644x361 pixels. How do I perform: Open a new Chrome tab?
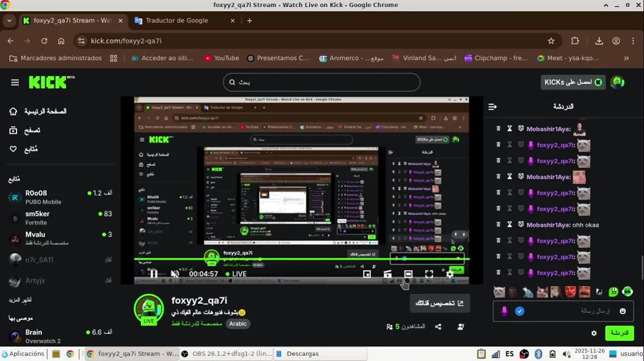click(x=250, y=21)
